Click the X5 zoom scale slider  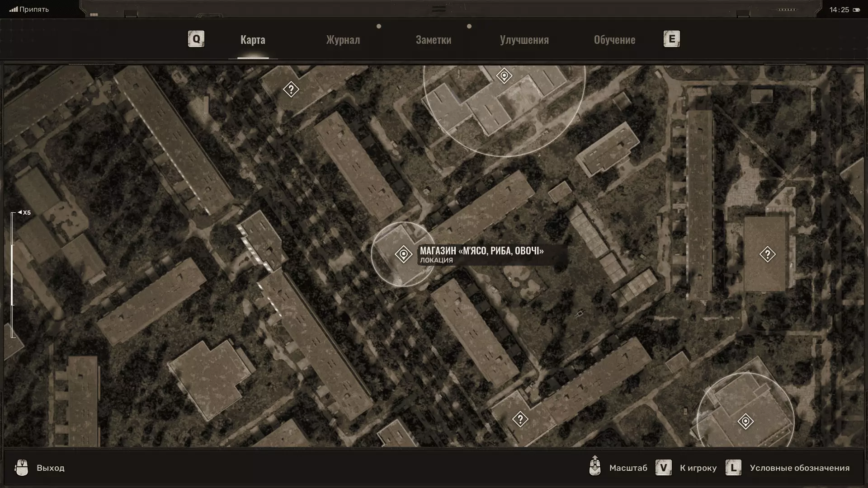(13, 274)
